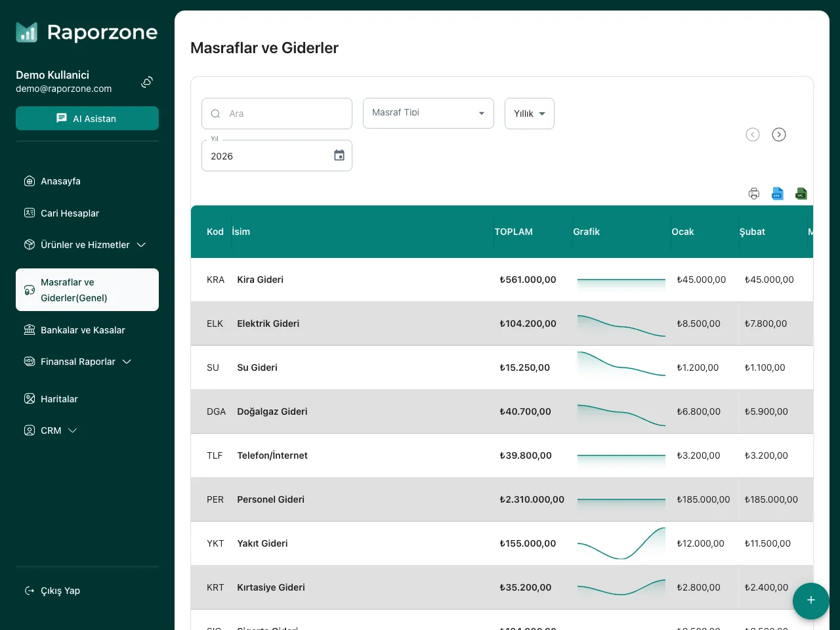Sort by the TOPLAM column header
840x630 pixels.
513,232
